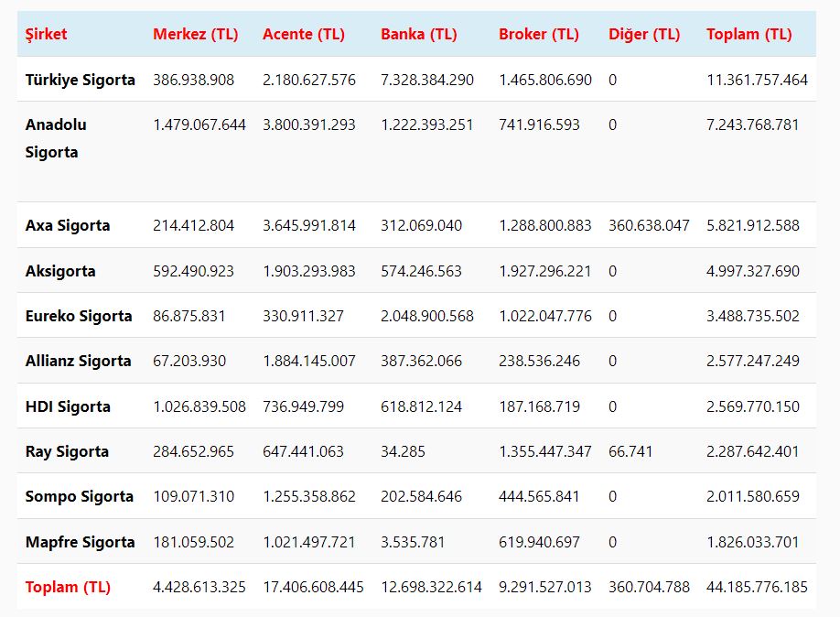
Task: Click the Merkez (TL) column header
Action: click(195, 35)
